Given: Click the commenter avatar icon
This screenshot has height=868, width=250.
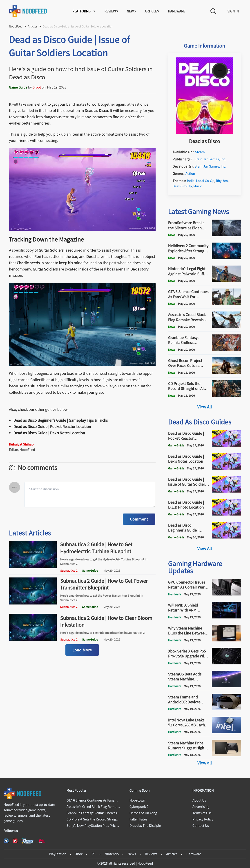Looking at the screenshot, I should tap(14, 487).
